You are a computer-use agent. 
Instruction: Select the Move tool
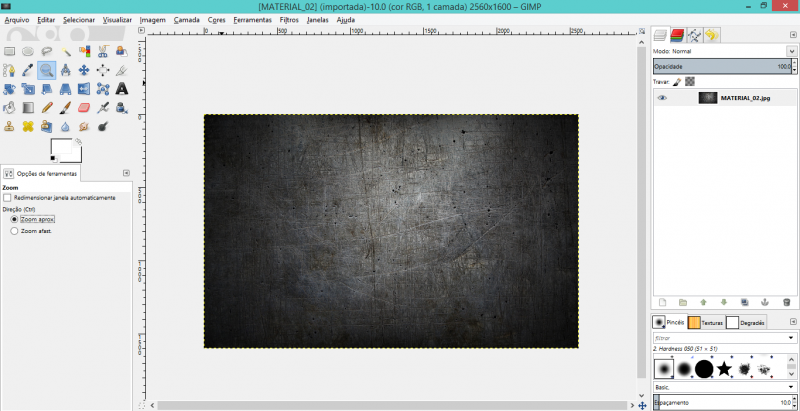tap(84, 70)
